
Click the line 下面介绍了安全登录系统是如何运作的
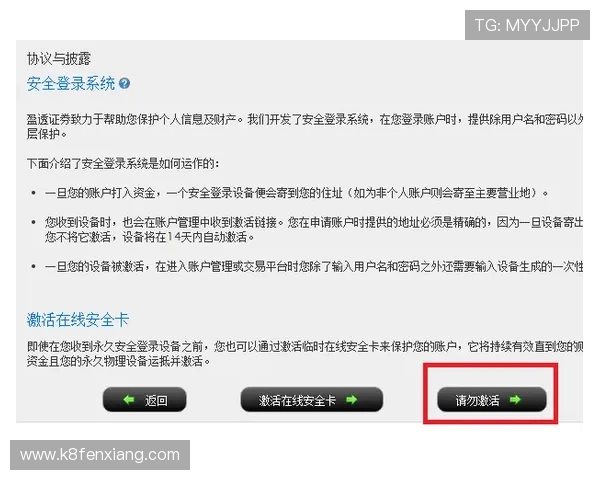point(123,164)
